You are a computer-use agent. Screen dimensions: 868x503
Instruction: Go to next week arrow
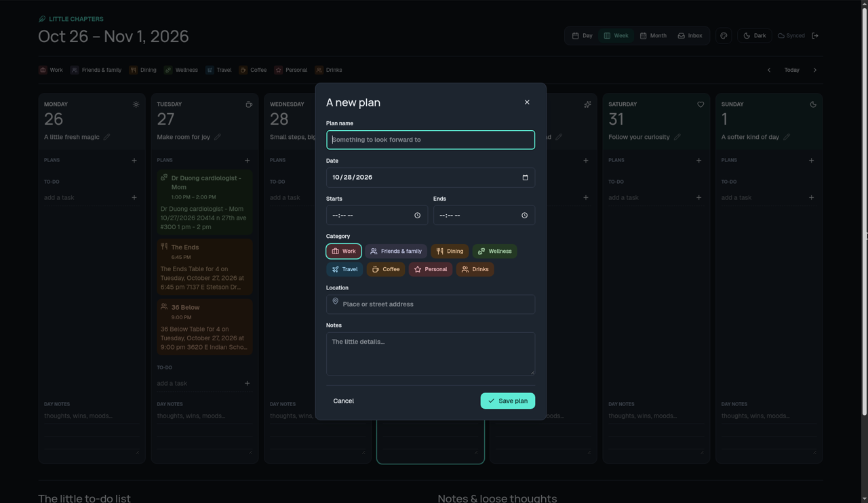pyautogui.click(x=815, y=71)
